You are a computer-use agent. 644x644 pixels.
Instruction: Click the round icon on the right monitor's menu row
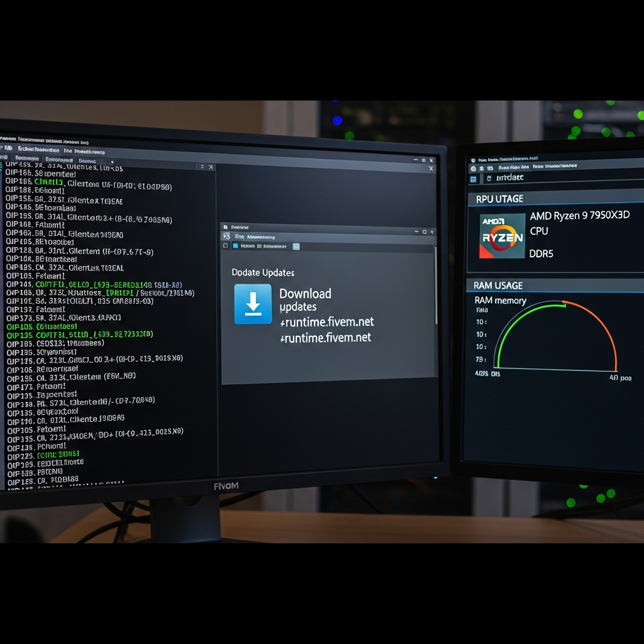click(x=473, y=169)
